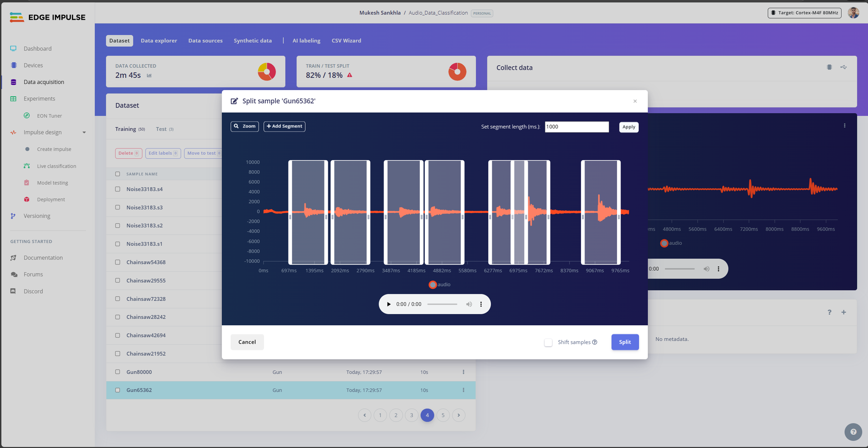
Task: Enable the Shift samples checkbox
Action: [x=548, y=342]
